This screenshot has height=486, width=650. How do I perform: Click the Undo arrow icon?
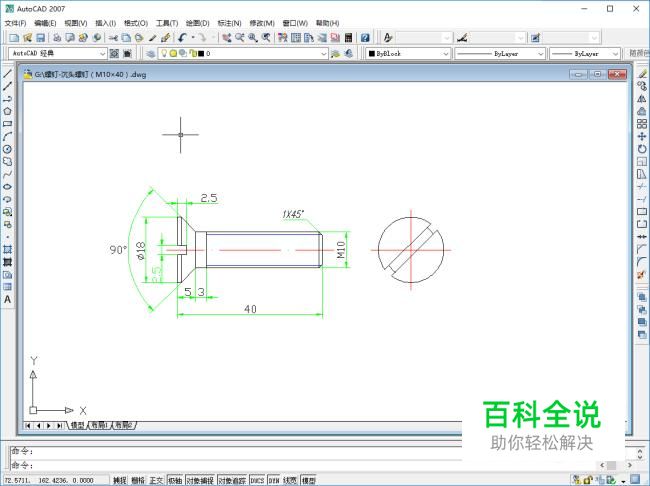182,38
